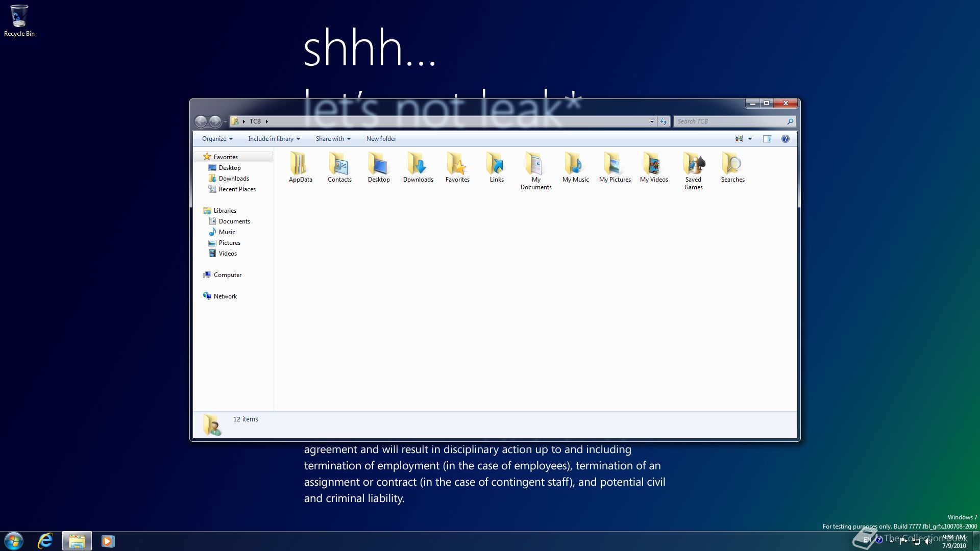This screenshot has width=980, height=551.
Task: Open the volume tray icon
Action: point(928,541)
